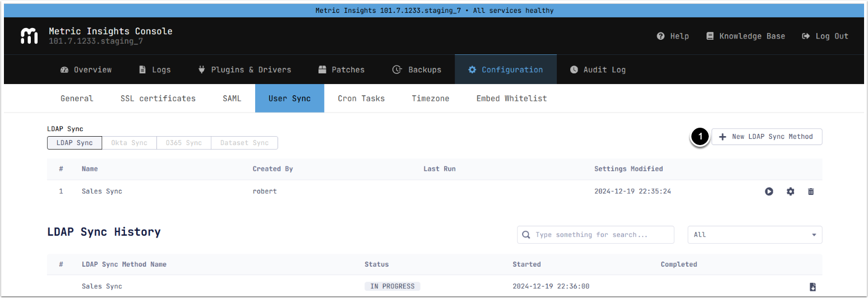This screenshot has width=868, height=298.
Task: Open Sales Sync settings gear icon
Action: coord(790,192)
